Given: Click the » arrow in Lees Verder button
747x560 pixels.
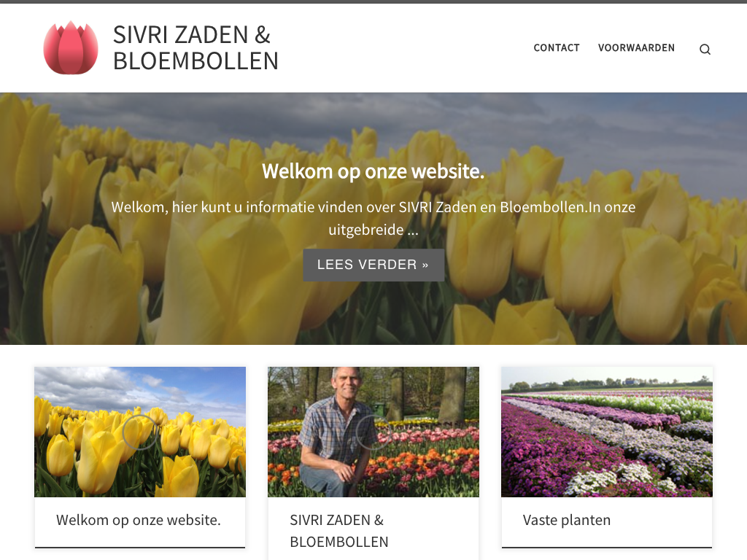Looking at the screenshot, I should [x=425, y=265].
